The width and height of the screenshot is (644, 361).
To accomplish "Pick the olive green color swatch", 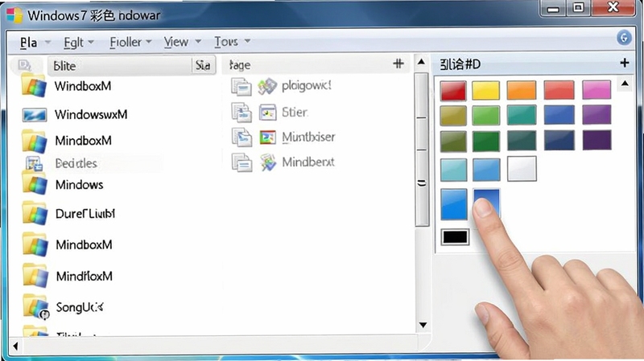I will [453, 142].
